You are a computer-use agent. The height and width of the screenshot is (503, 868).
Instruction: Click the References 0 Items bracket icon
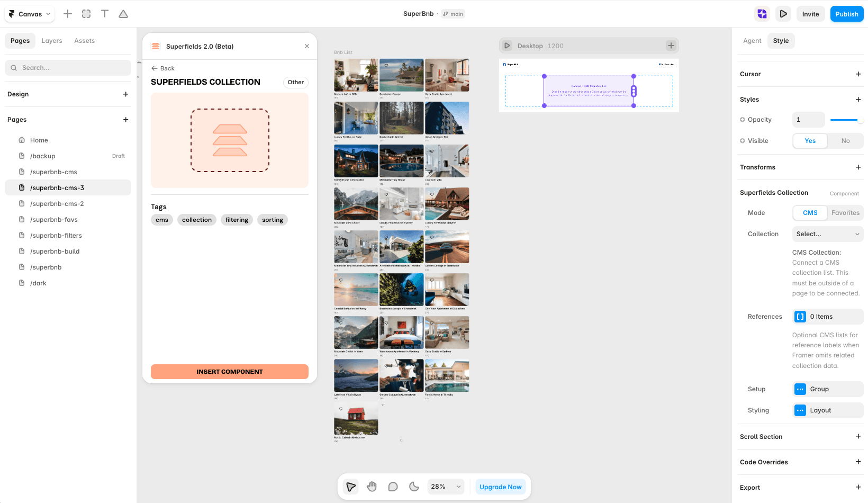point(800,317)
